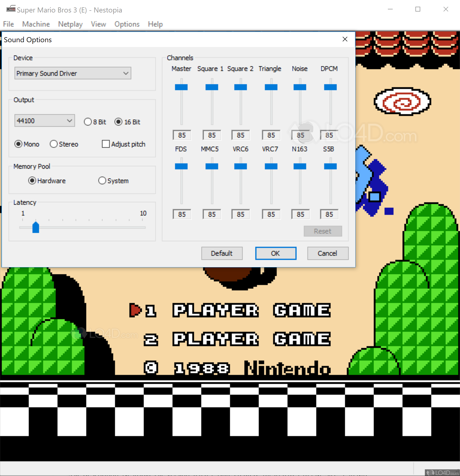Click the S5B value field
Viewport: 460px width, 476px height.
tap(329, 214)
